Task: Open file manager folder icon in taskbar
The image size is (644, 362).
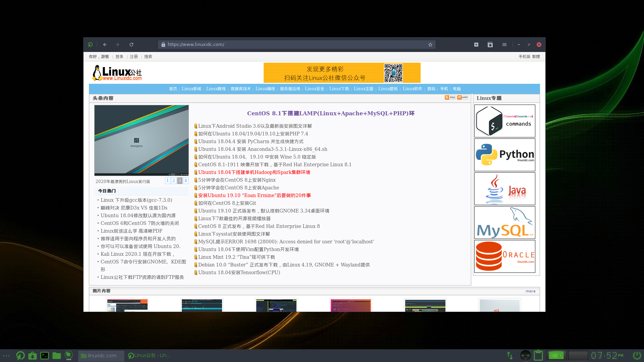Action: 57,356
